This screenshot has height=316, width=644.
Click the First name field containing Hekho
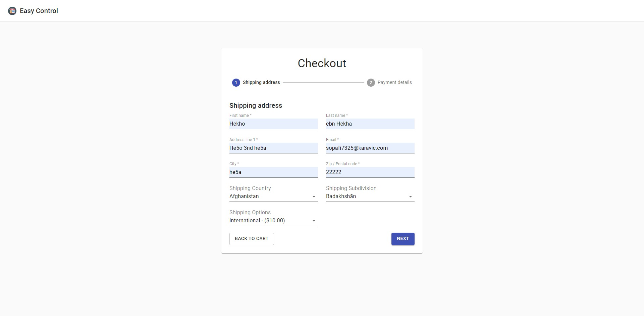point(273,124)
